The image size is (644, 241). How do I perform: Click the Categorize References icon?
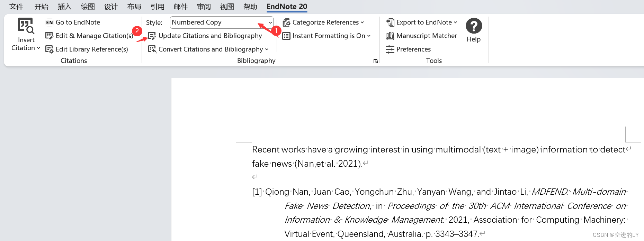(x=286, y=22)
